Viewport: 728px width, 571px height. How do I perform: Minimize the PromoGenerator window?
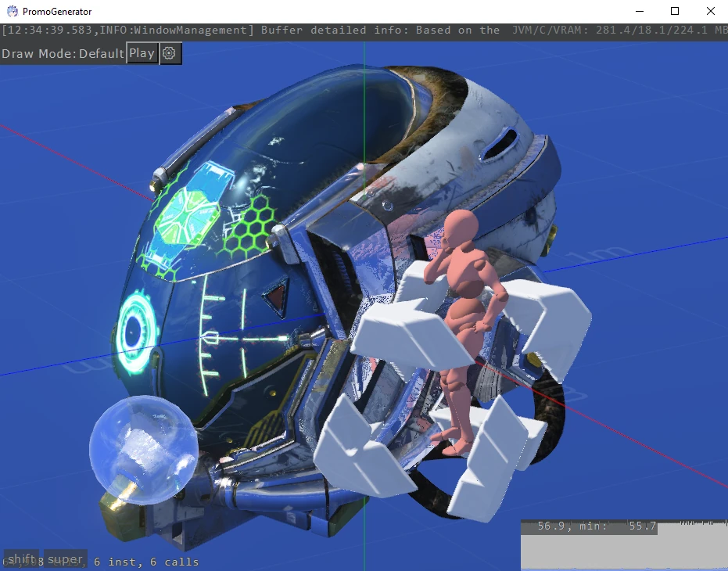(x=639, y=11)
